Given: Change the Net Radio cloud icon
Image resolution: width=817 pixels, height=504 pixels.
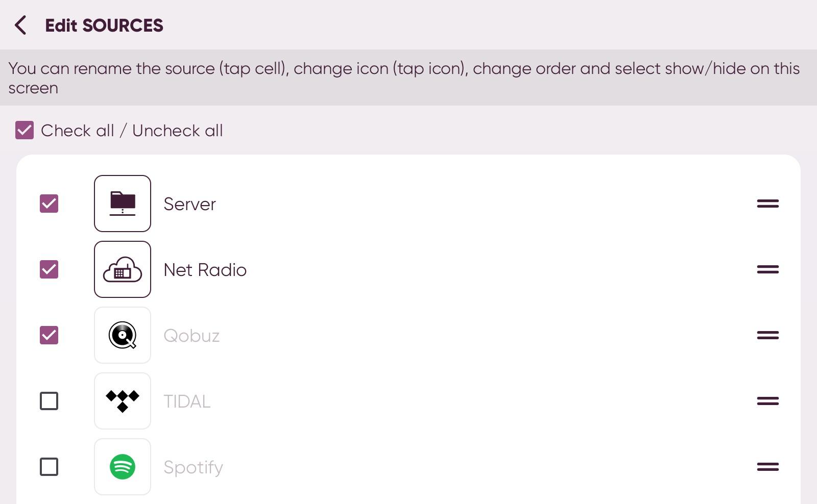Looking at the screenshot, I should point(123,269).
